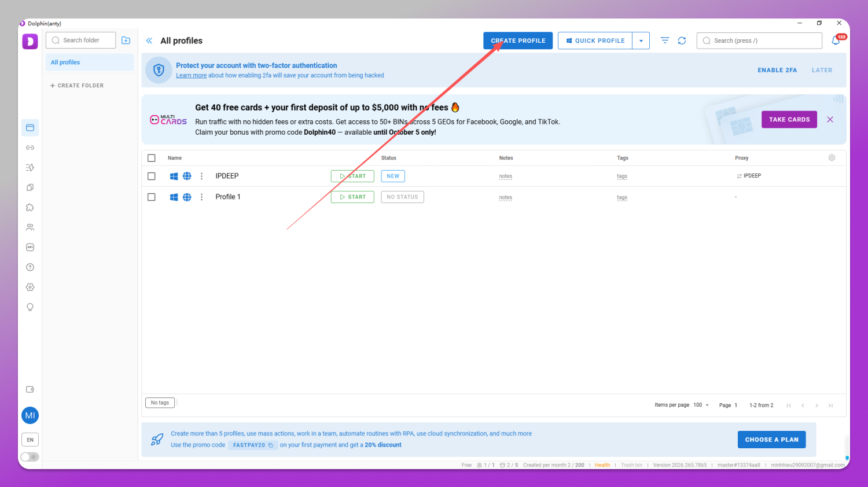Click the No tags filter chip

coord(160,403)
